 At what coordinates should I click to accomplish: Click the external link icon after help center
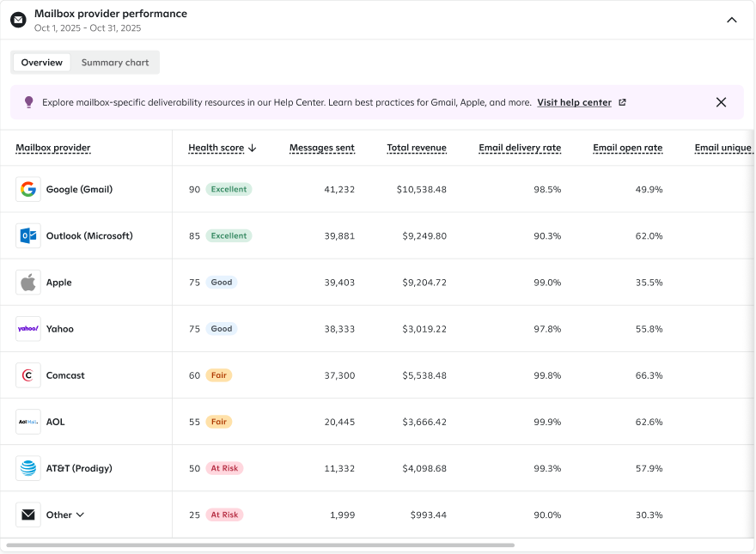click(622, 102)
